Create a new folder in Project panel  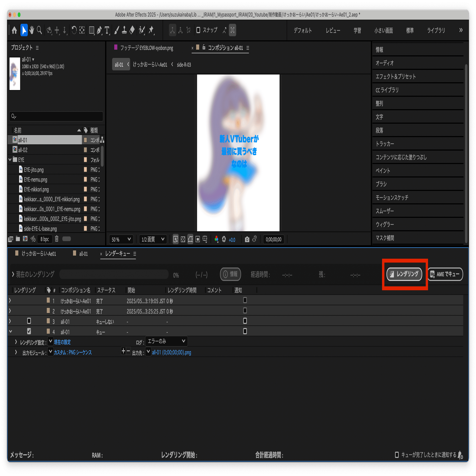tap(18, 239)
